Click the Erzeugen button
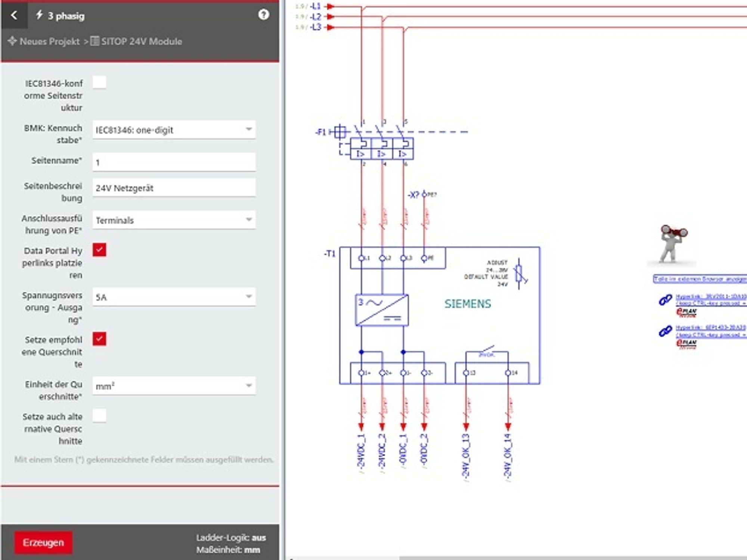 [43, 542]
